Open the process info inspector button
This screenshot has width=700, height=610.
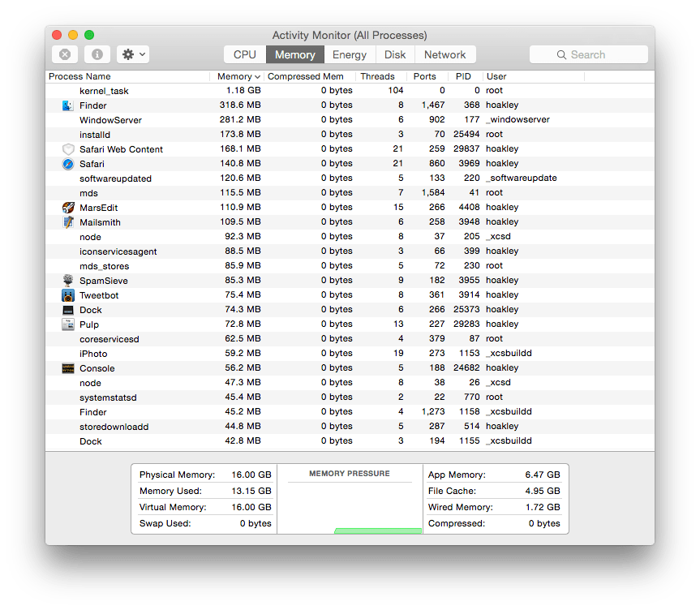point(97,54)
